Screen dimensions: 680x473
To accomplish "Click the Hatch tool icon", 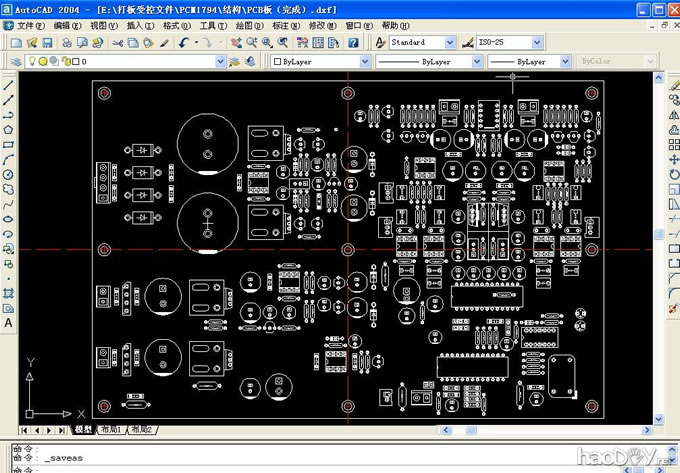I will pos(8,292).
